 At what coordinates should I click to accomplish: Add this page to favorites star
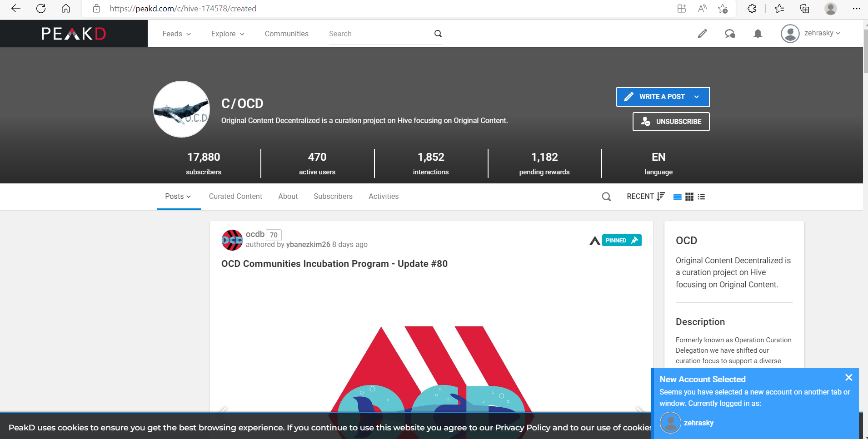click(723, 9)
